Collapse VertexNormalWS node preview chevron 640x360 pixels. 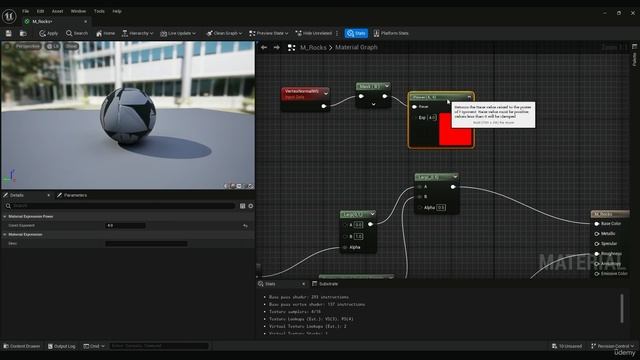point(326,93)
